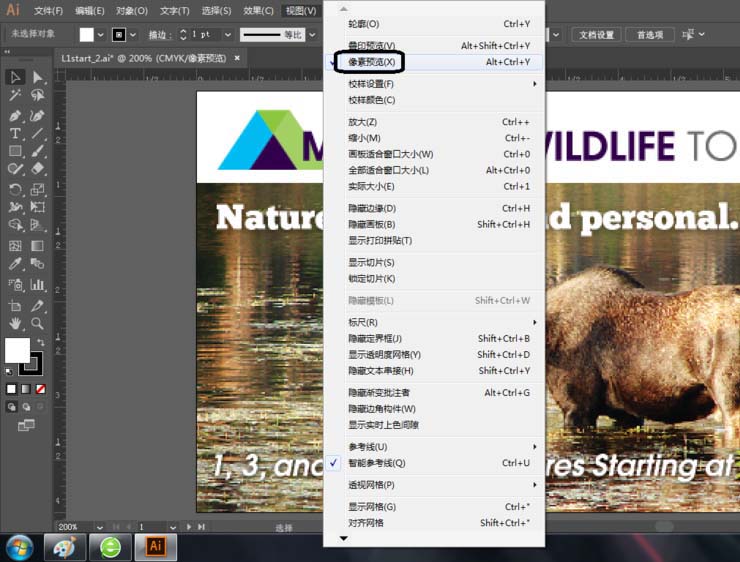Select the Curvature tool

pyautogui.click(x=37, y=116)
